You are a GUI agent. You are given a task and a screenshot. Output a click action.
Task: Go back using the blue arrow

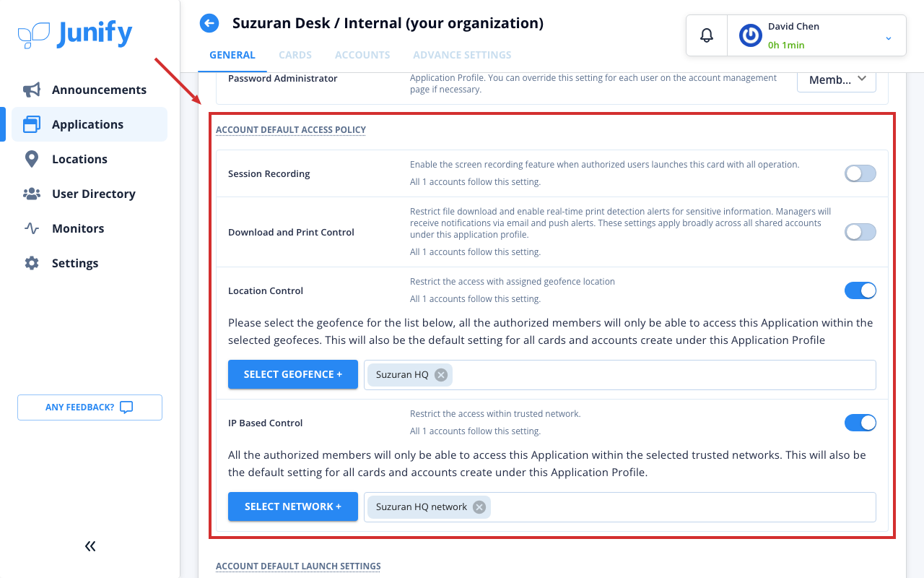(x=209, y=23)
